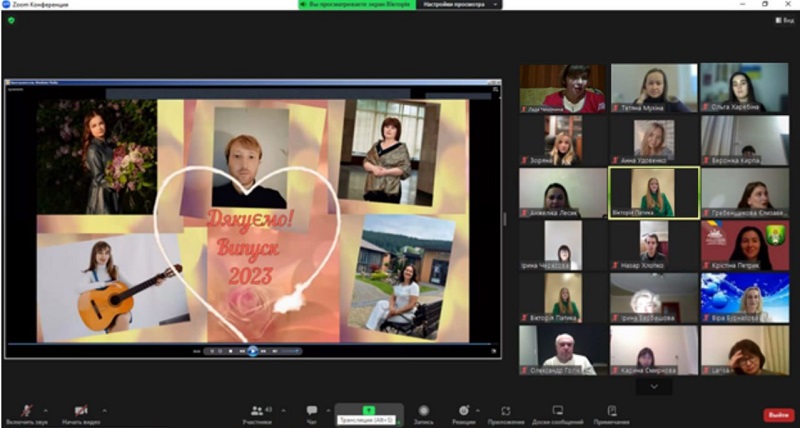Expand video options arrow beside Начать видео
Image resolution: width=800 pixels, height=428 pixels.
click(105, 411)
